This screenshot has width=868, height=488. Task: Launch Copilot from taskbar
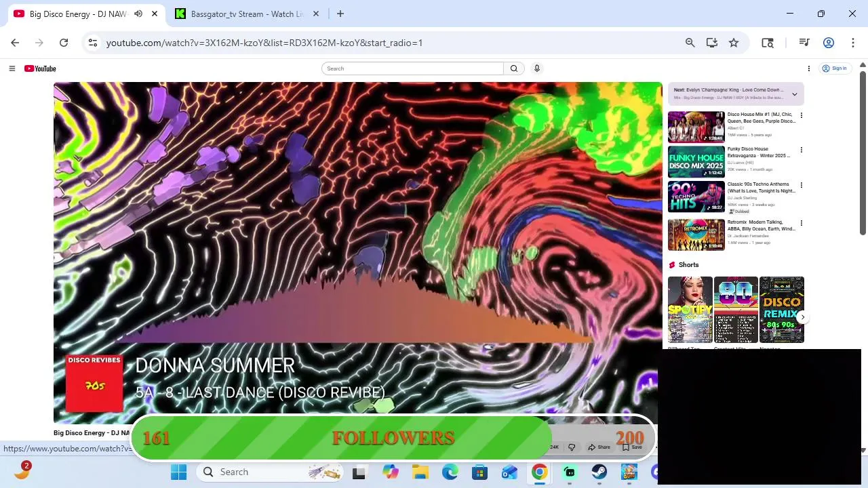click(x=390, y=472)
